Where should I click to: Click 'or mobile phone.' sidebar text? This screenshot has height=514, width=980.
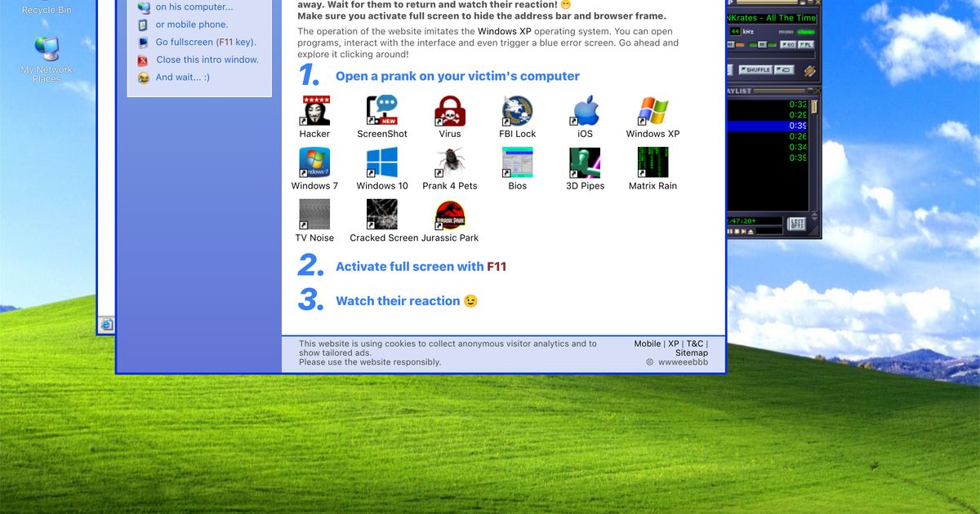click(192, 24)
